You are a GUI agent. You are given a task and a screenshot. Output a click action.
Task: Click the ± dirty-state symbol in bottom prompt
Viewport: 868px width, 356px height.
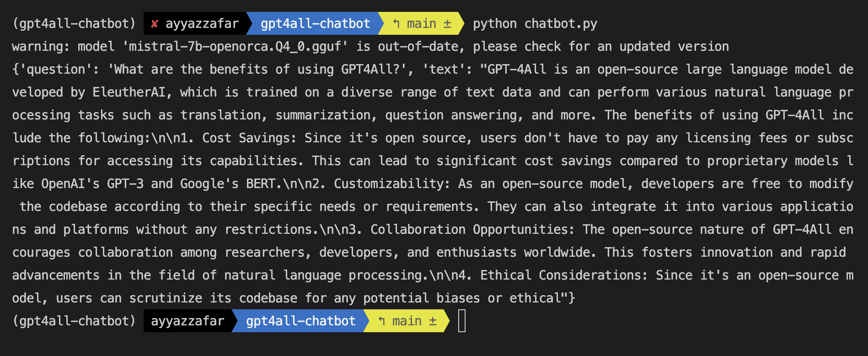[433, 321]
